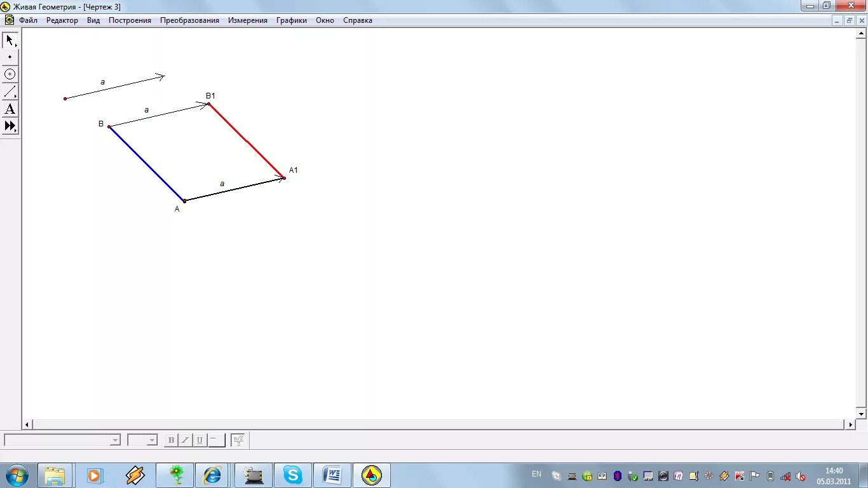
Task: Click the document icon in menu bar
Action: coord(9,20)
